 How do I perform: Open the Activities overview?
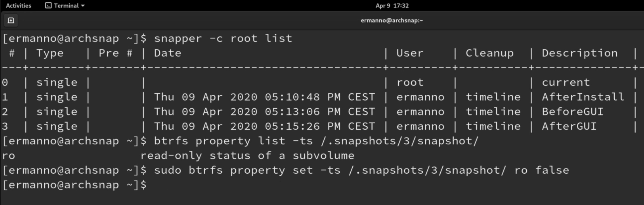[18, 5]
